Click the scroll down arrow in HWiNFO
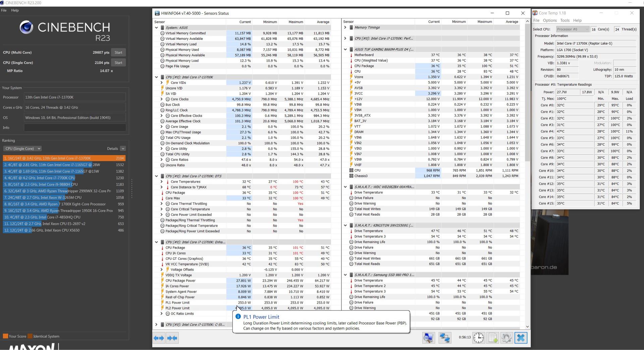 coord(527,327)
